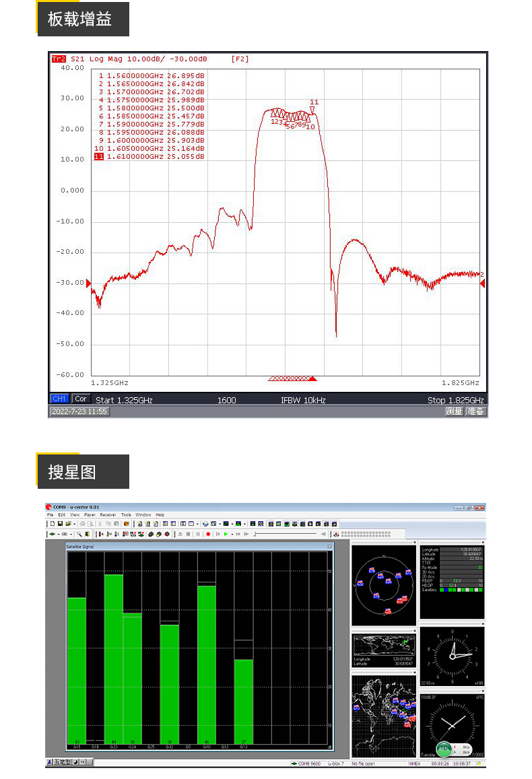Click the New file icon in u-center toolbar
Image resolution: width=532 pixels, height=779 pixels.
click(52, 523)
